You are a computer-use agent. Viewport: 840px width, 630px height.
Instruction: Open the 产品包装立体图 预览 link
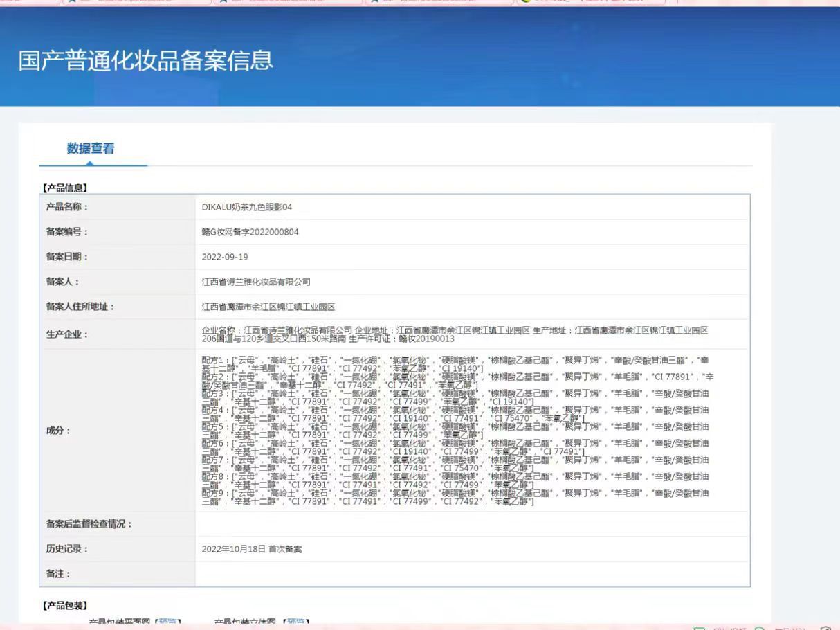[297, 622]
